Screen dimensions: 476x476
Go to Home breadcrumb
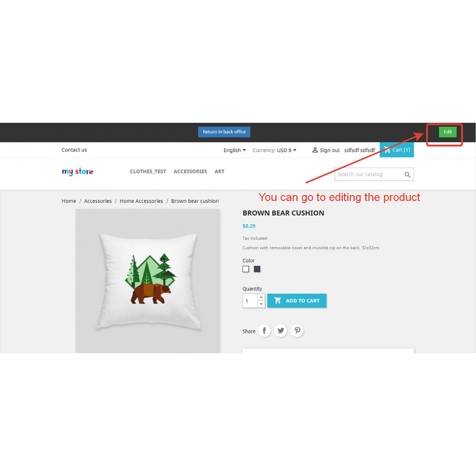(69, 201)
